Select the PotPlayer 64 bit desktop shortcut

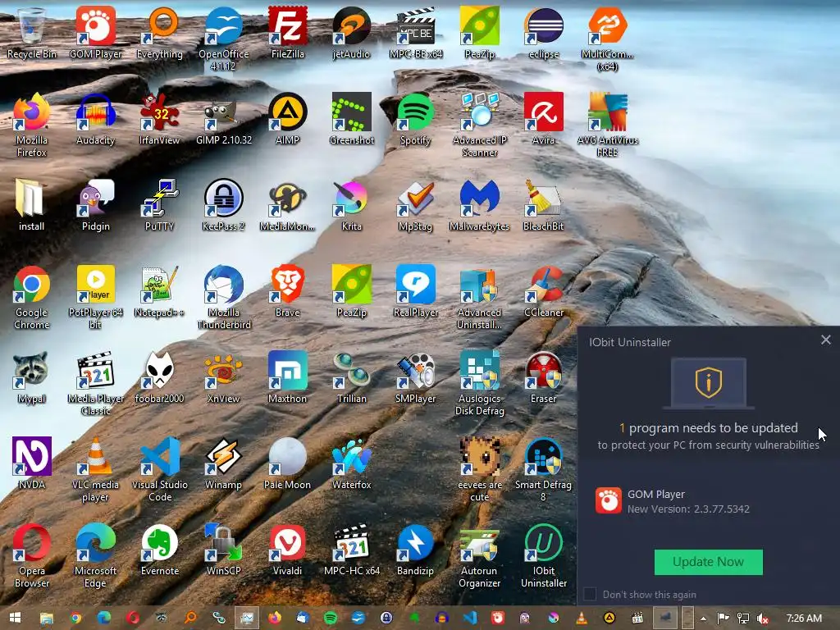click(x=95, y=297)
